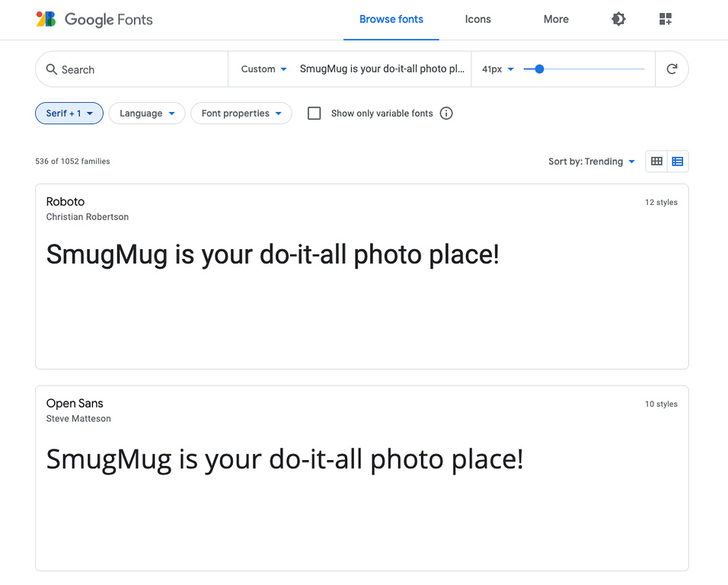Open variable fonts info icon
This screenshot has width=728, height=585.
coord(446,113)
